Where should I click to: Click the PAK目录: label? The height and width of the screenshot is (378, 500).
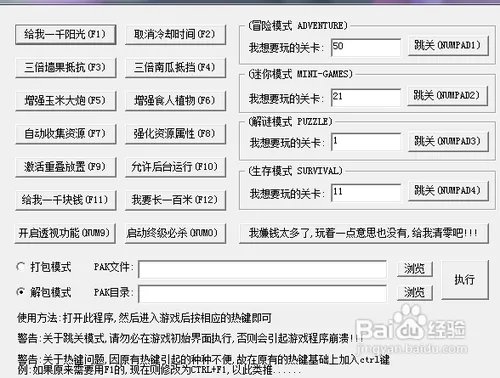(114, 292)
